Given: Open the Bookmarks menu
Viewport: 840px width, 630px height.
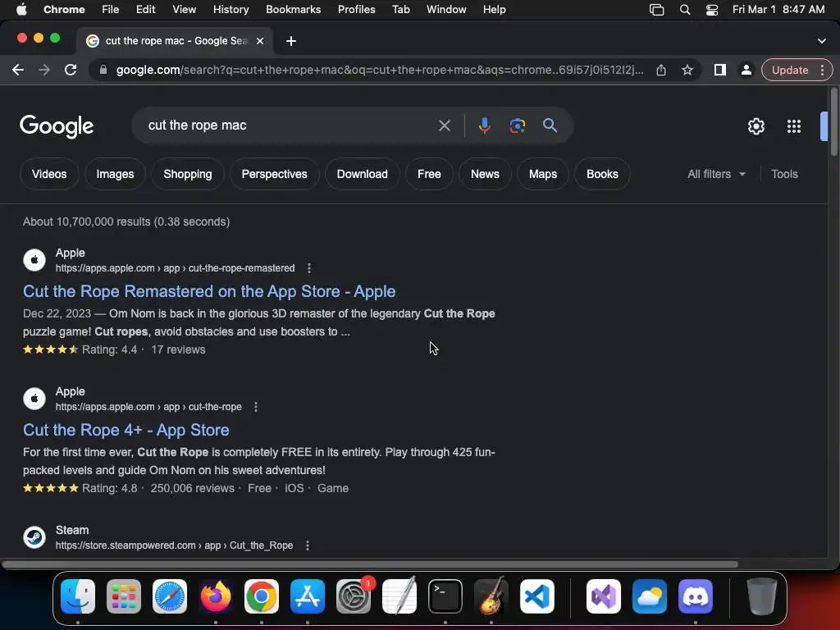Looking at the screenshot, I should pos(293,10).
